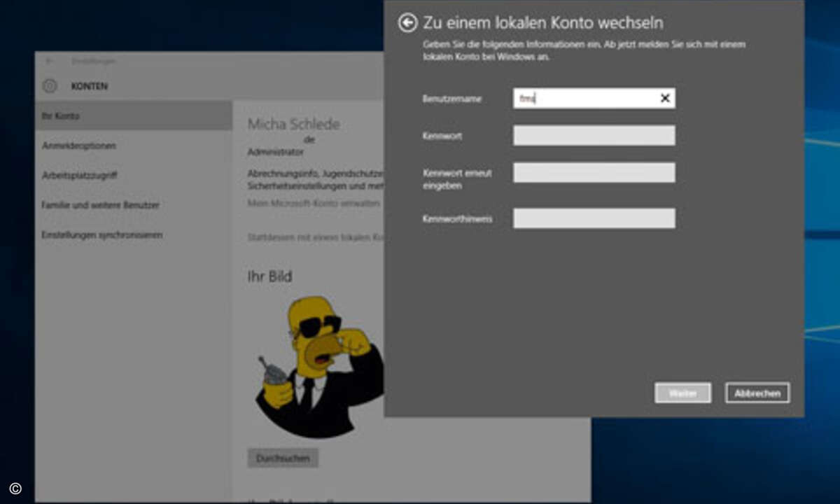Click into the Benutzername input field
Viewport: 840px width, 504px height.
(594, 99)
